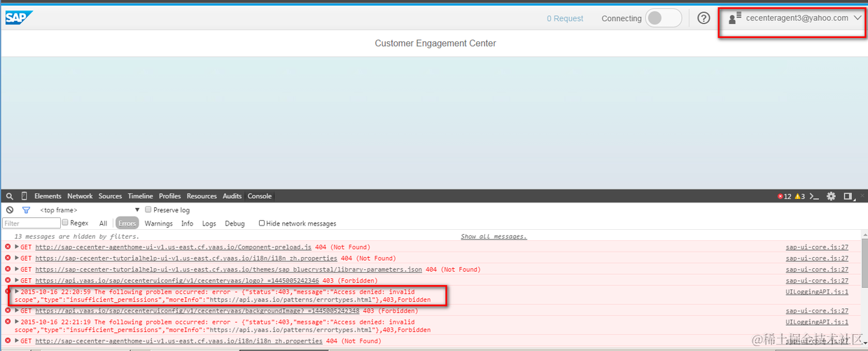Open the Sources tab
Image resolution: width=868 pixels, height=351 pixels.
point(110,196)
